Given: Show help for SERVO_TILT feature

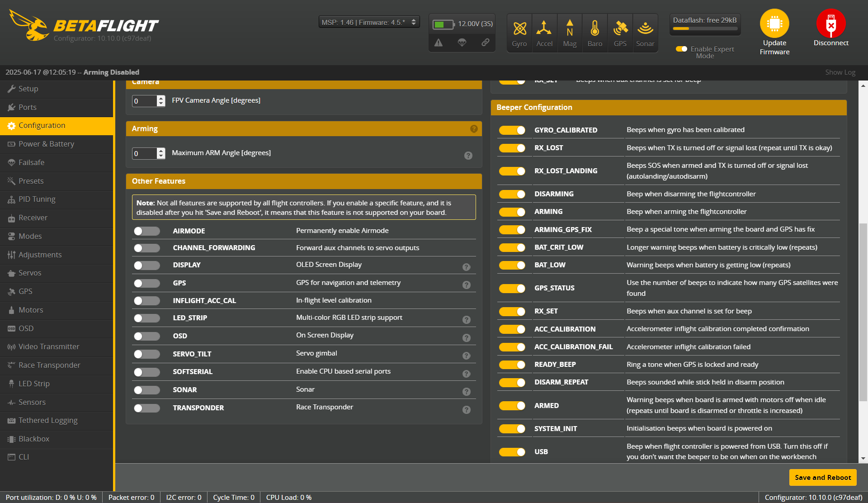Looking at the screenshot, I should [467, 356].
